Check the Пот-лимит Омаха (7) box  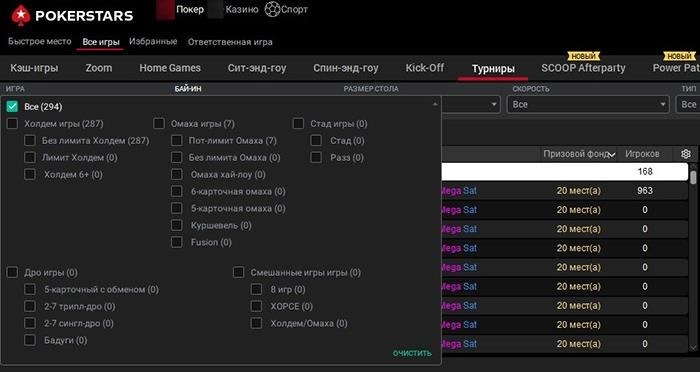click(177, 141)
